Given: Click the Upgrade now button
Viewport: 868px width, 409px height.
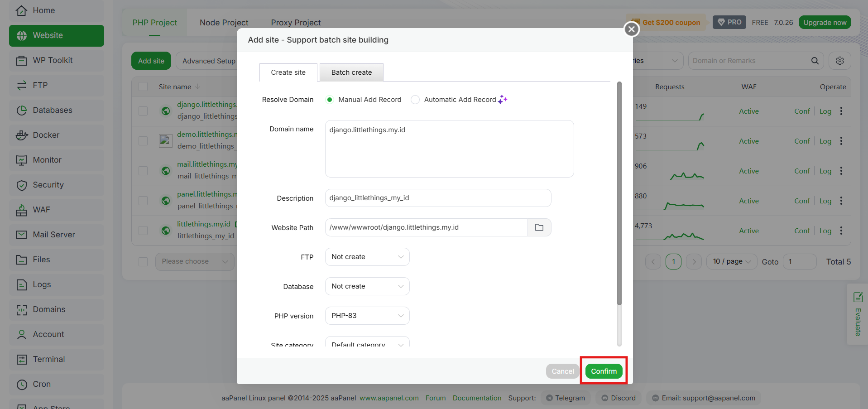Looking at the screenshot, I should 825,22.
